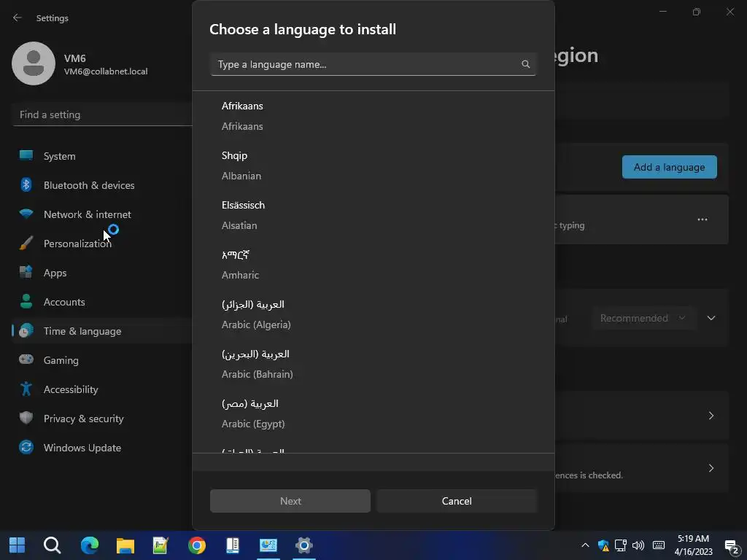Select Albanian (Shqip) language
Viewport: 747px width, 560px height.
(373, 166)
